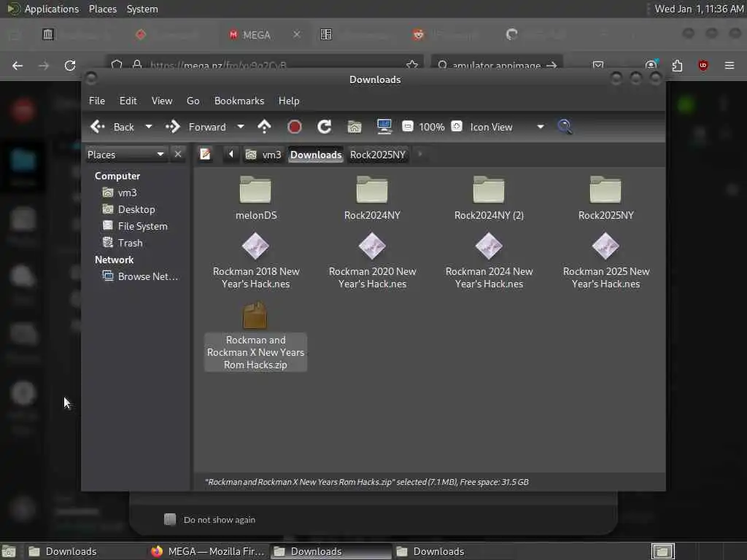This screenshot has width=747, height=560.
Task: Open the Firefox extensions puzzle icon
Action: 677,65
